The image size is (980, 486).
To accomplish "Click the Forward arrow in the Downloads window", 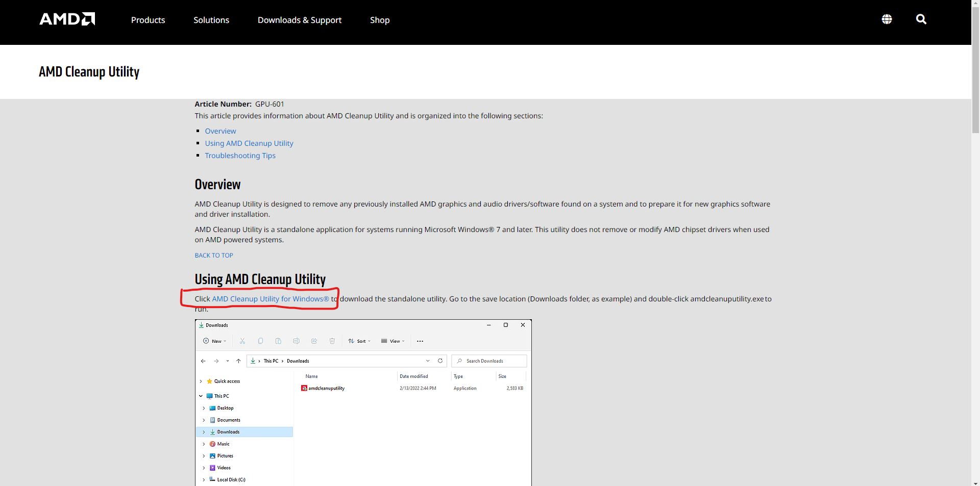I will click(216, 361).
